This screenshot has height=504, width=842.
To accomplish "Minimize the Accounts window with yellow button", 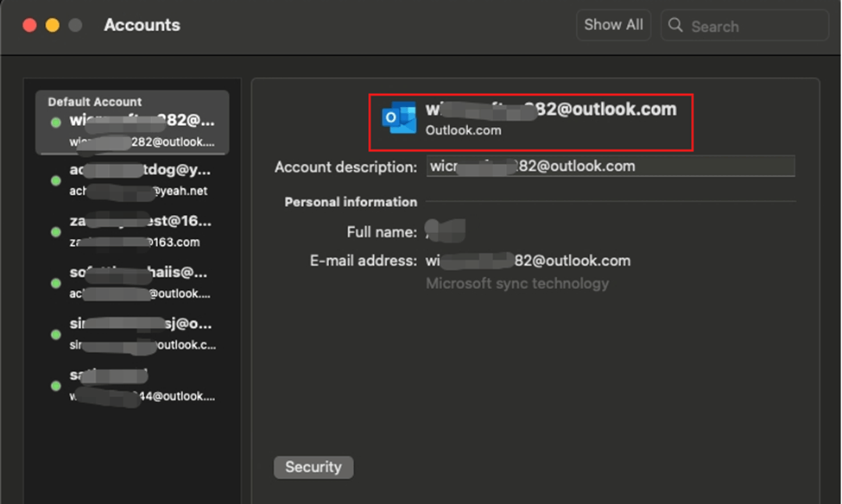I will tap(53, 25).
